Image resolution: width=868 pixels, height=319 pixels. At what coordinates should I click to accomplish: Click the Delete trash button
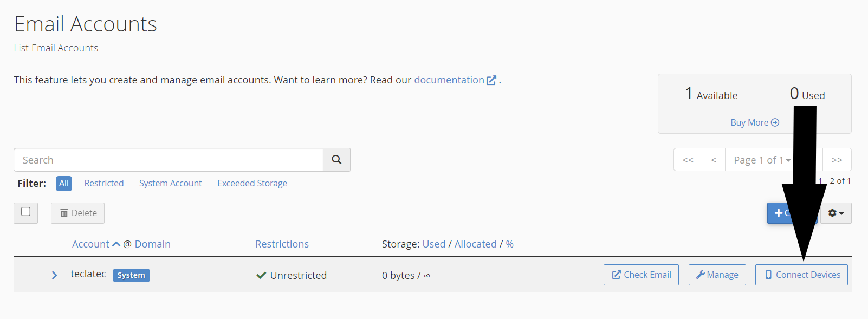(x=78, y=213)
